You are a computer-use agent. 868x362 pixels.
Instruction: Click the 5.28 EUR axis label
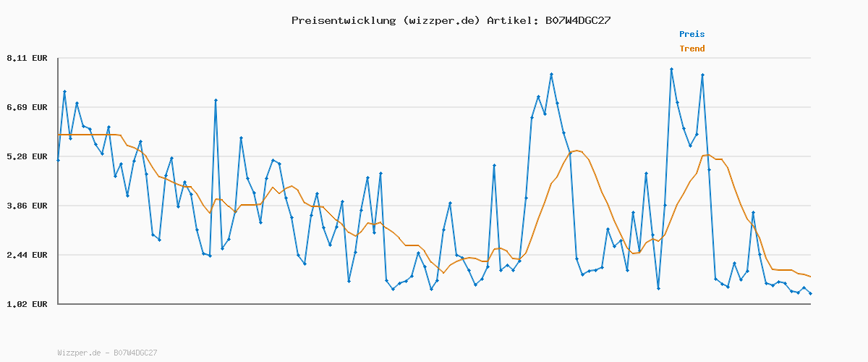pyautogui.click(x=27, y=156)
